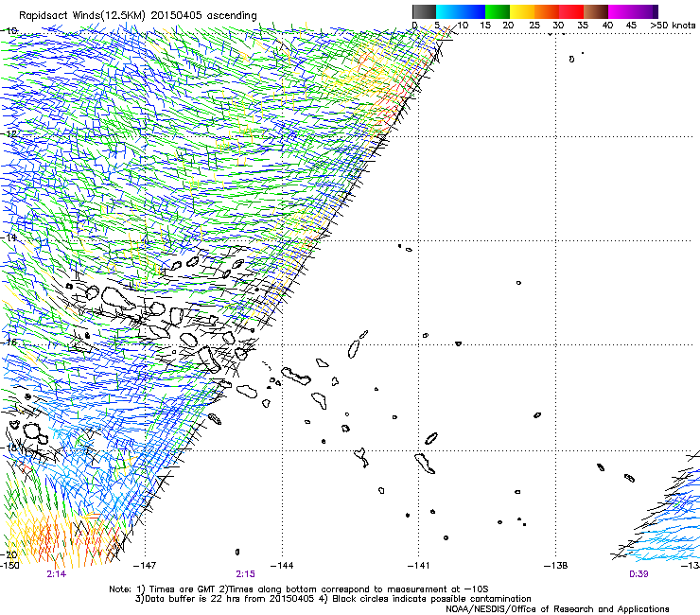Click the yellow 20-25 knots legend color
Viewport: 700px width, 615px height.
pyautogui.click(x=522, y=11)
